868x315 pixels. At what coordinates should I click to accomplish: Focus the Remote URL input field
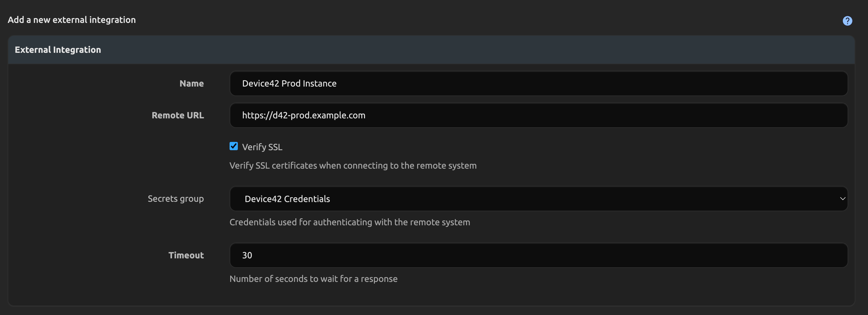click(x=538, y=115)
